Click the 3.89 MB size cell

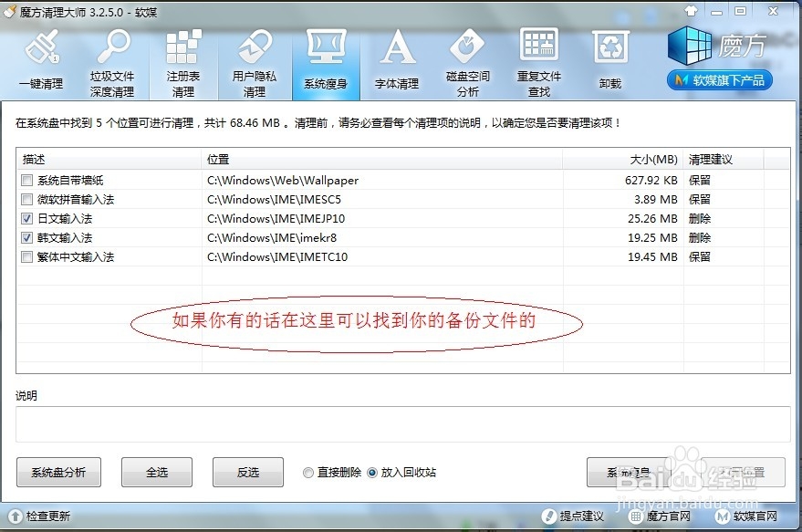(656, 199)
